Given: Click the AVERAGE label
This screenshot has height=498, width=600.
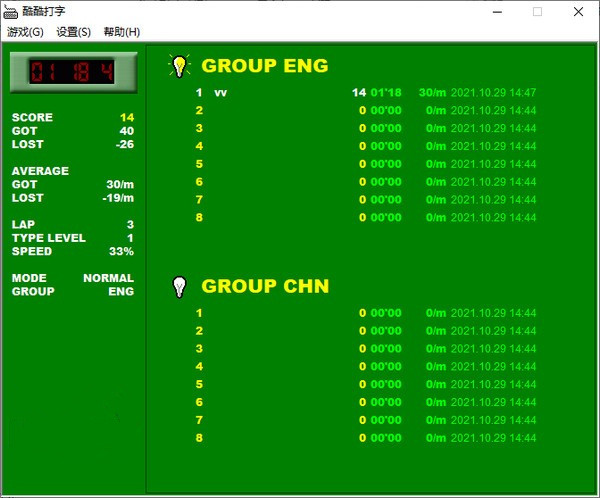Looking at the screenshot, I should tap(40, 171).
